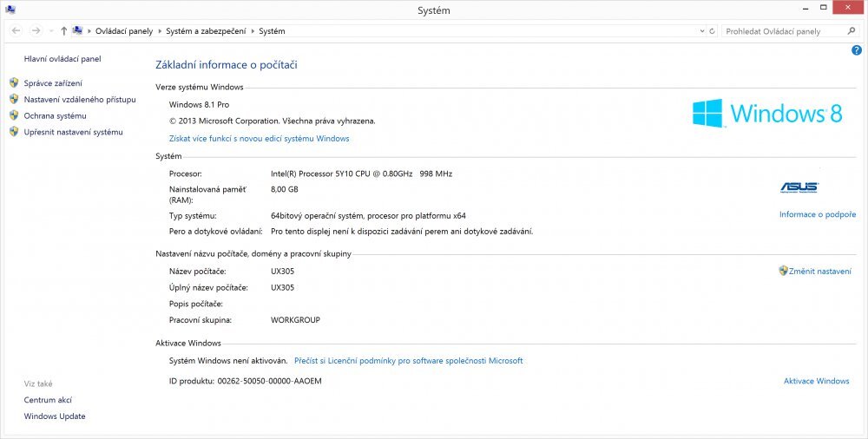
Task: Select the WORKGROUP value
Action: click(x=296, y=320)
